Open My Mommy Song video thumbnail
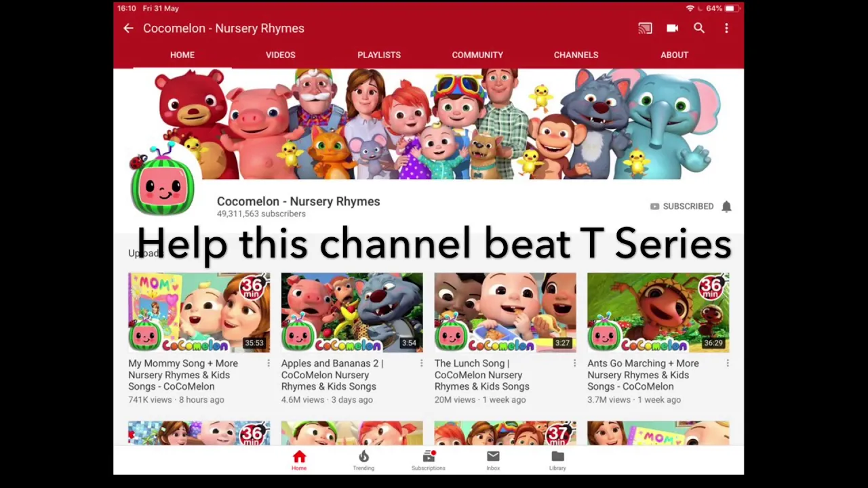This screenshot has height=488, width=868. [x=199, y=312]
